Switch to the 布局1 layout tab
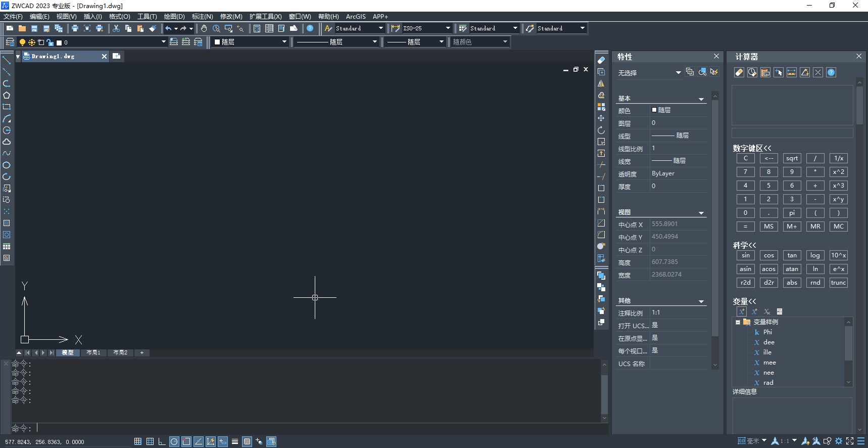The width and height of the screenshot is (868, 448). [x=93, y=352]
